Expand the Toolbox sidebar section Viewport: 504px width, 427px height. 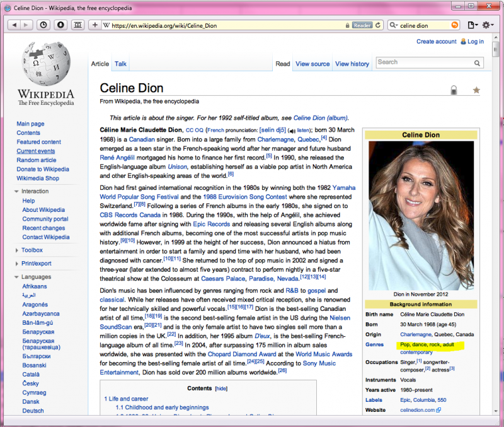click(x=17, y=250)
